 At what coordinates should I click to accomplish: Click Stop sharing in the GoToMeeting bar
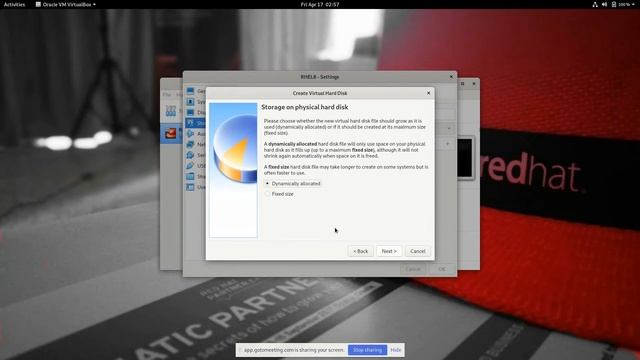[x=367, y=350]
